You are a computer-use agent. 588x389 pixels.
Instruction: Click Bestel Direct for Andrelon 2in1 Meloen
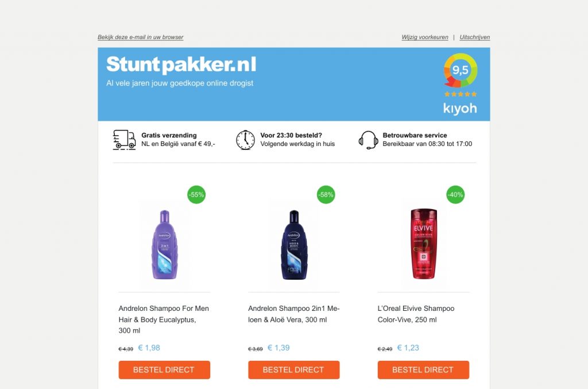293,370
